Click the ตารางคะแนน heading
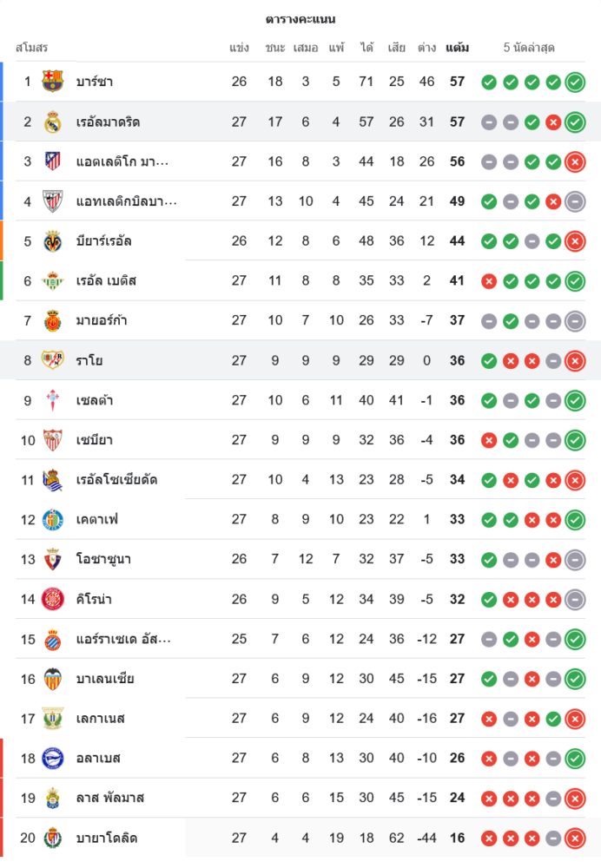The width and height of the screenshot is (601, 868). tap(300, 19)
